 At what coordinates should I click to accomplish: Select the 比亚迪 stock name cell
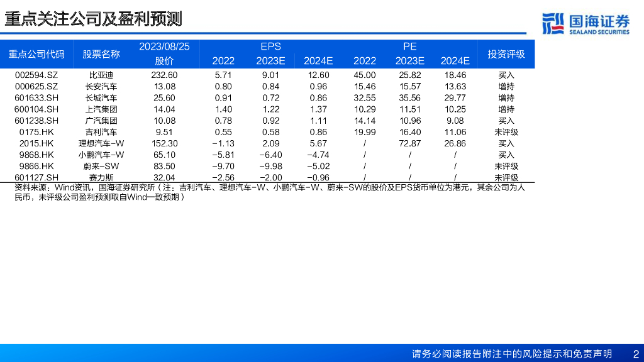point(101,75)
